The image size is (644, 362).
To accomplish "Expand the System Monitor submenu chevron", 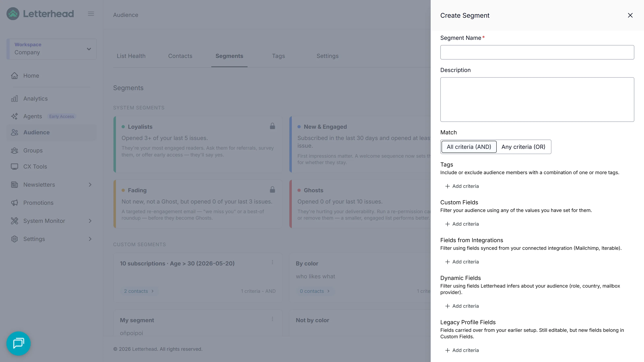I will tap(90, 221).
